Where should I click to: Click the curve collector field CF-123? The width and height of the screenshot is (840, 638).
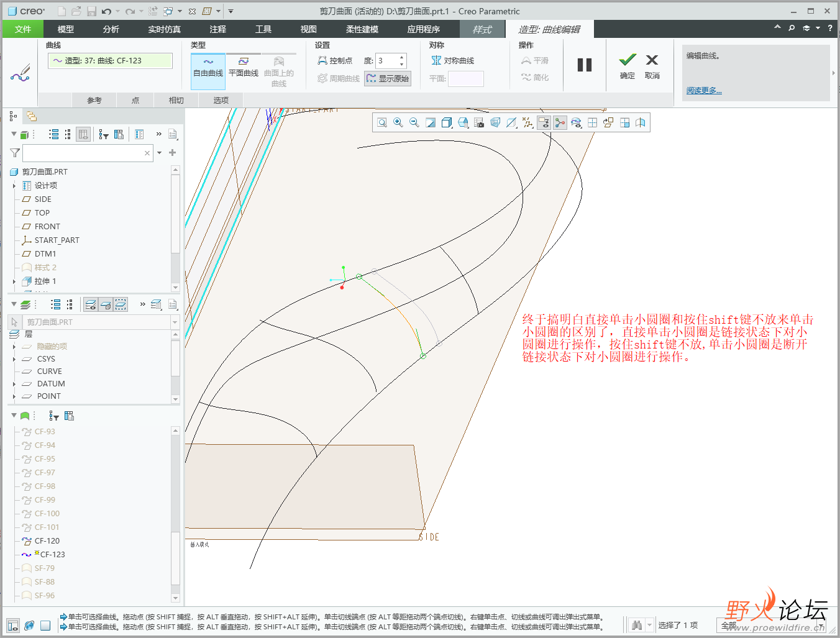pos(110,61)
